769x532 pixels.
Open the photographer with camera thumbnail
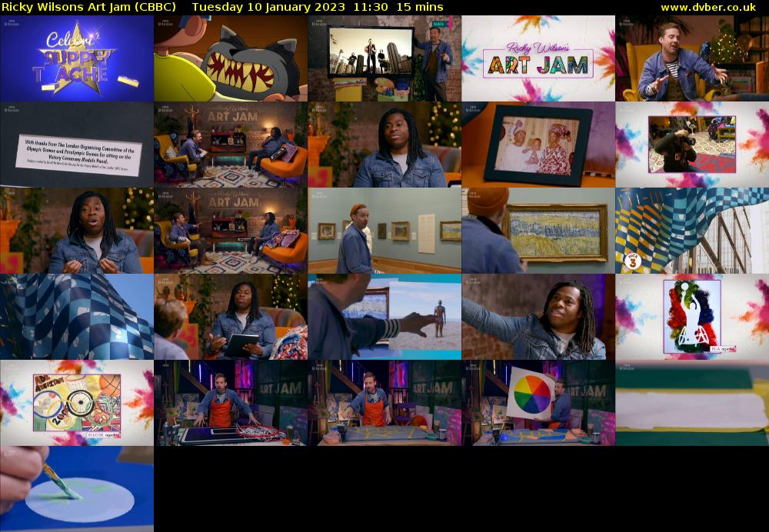point(692,145)
